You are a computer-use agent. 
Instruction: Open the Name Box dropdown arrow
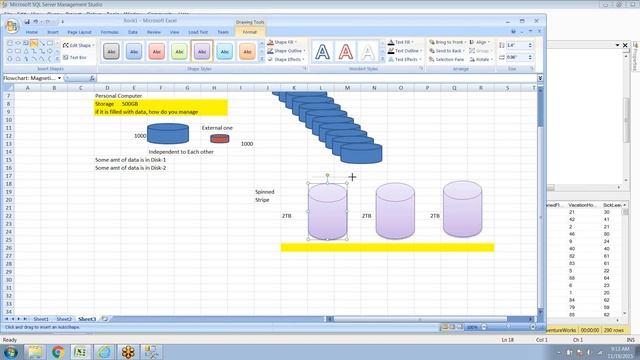pos(60,78)
